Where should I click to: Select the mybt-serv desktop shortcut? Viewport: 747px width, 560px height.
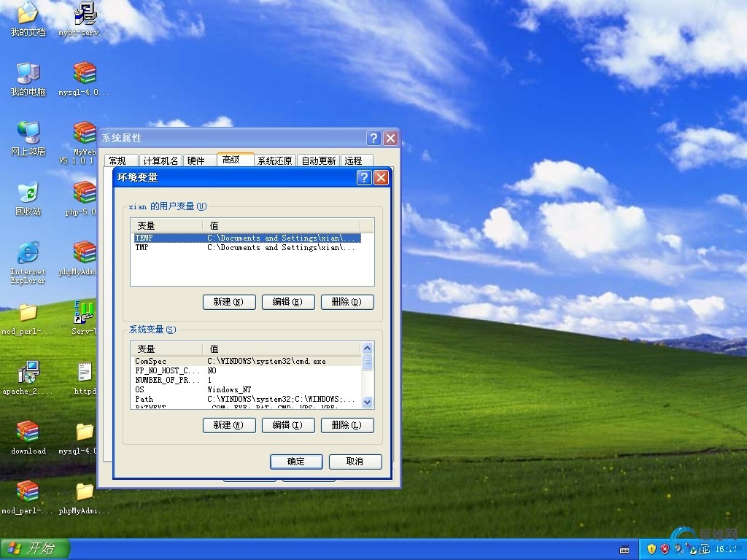pyautogui.click(x=85, y=20)
